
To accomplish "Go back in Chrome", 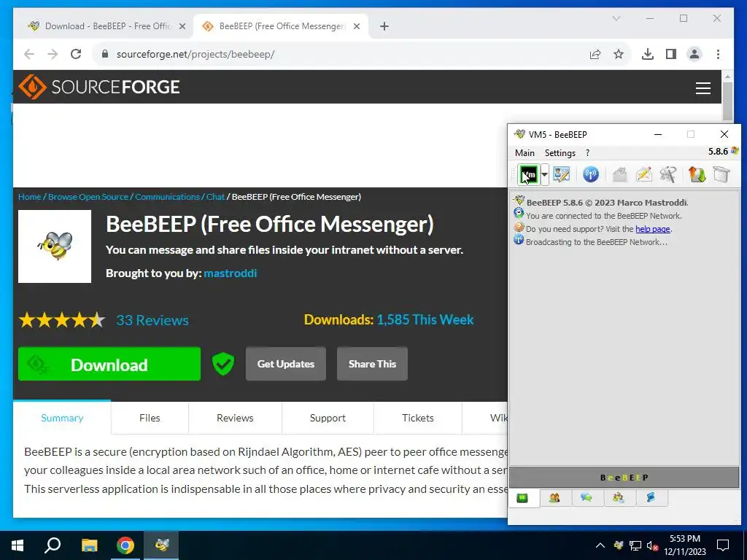I will (29, 54).
